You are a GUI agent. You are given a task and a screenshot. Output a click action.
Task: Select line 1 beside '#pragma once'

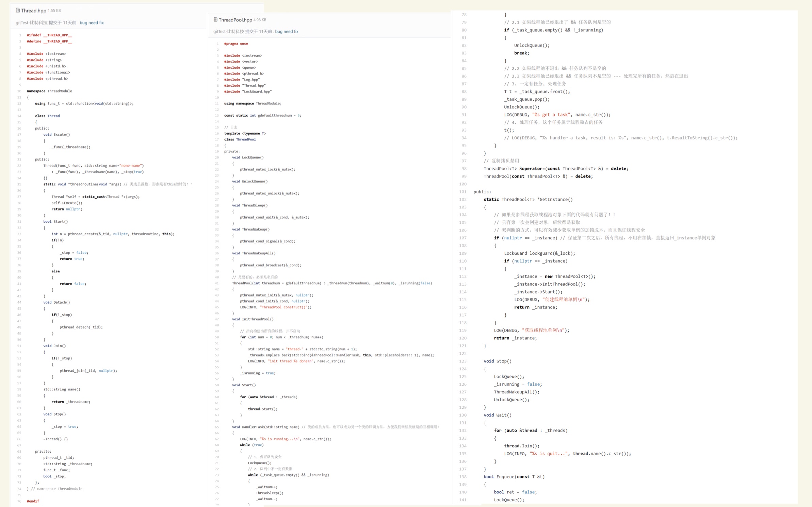217,44
